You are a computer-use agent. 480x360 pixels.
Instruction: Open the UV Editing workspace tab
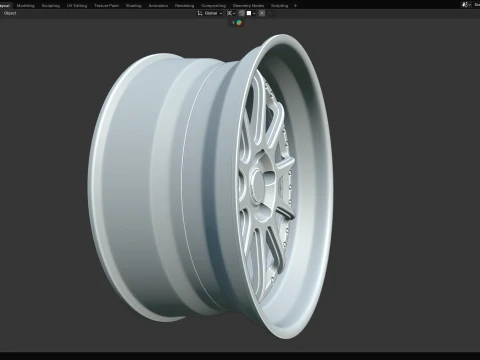coord(77,6)
